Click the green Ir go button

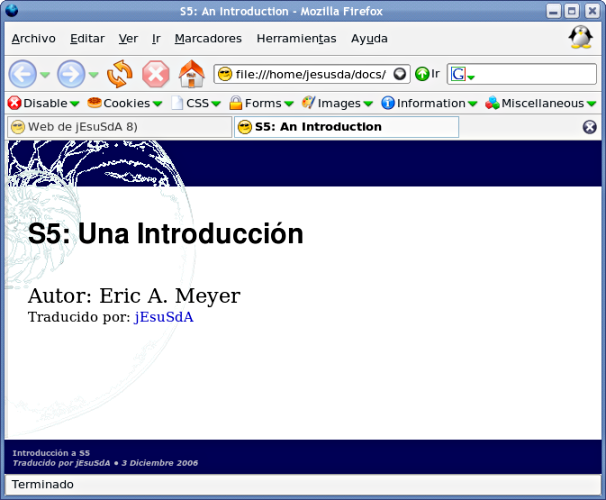click(x=427, y=74)
